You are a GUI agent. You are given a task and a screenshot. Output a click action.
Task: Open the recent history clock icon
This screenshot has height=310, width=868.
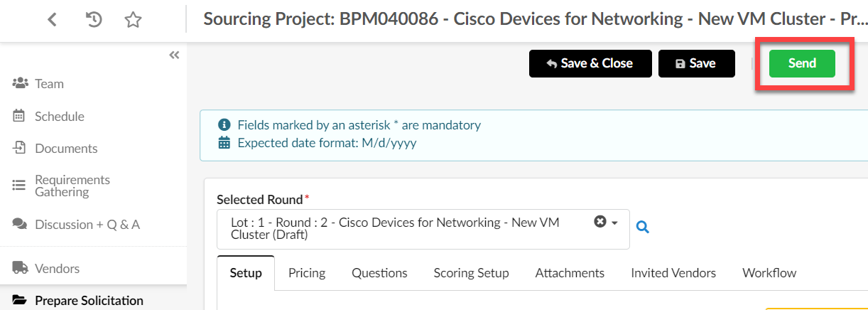pos(93,20)
